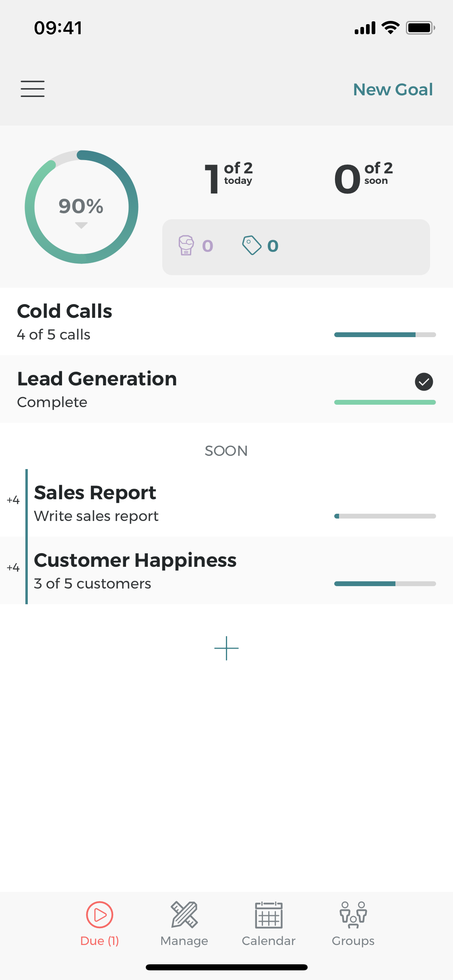The height and width of the screenshot is (980, 453).
Task: Open the Sales Report task
Action: point(161,502)
